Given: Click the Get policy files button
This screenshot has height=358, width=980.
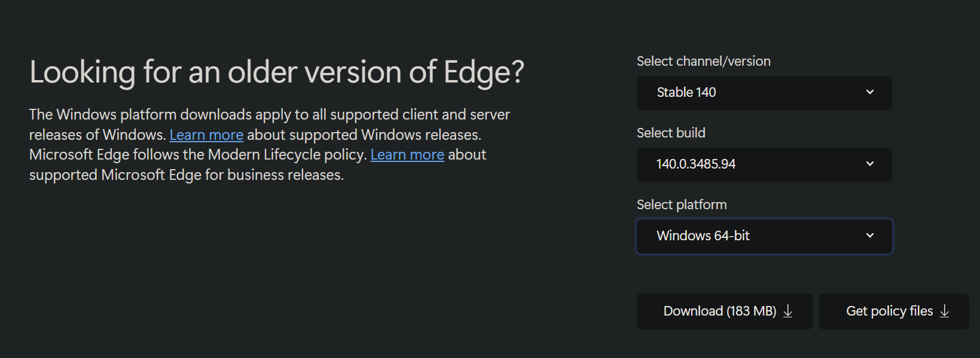Looking at the screenshot, I should (x=893, y=311).
